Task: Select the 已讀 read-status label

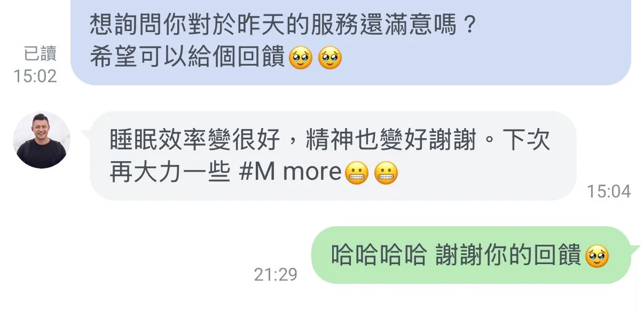Action: [x=40, y=53]
